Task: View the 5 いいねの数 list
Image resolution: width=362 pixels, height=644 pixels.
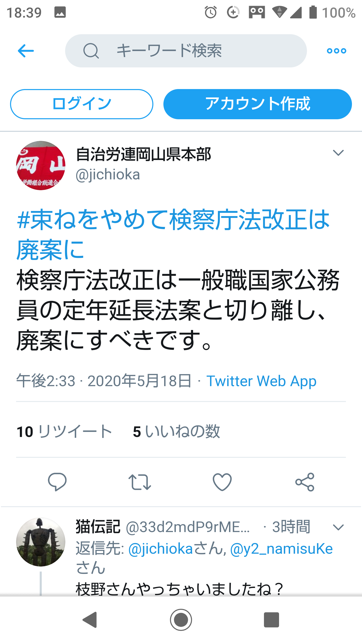Action: tap(176, 431)
